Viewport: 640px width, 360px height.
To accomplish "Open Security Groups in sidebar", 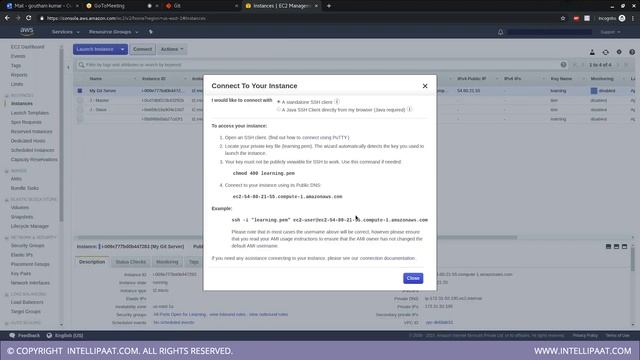I will [27, 246].
